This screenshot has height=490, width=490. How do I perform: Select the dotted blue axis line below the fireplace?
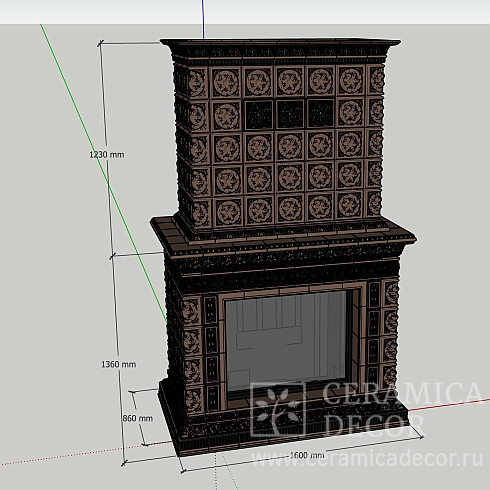pyautogui.click(x=216, y=471)
